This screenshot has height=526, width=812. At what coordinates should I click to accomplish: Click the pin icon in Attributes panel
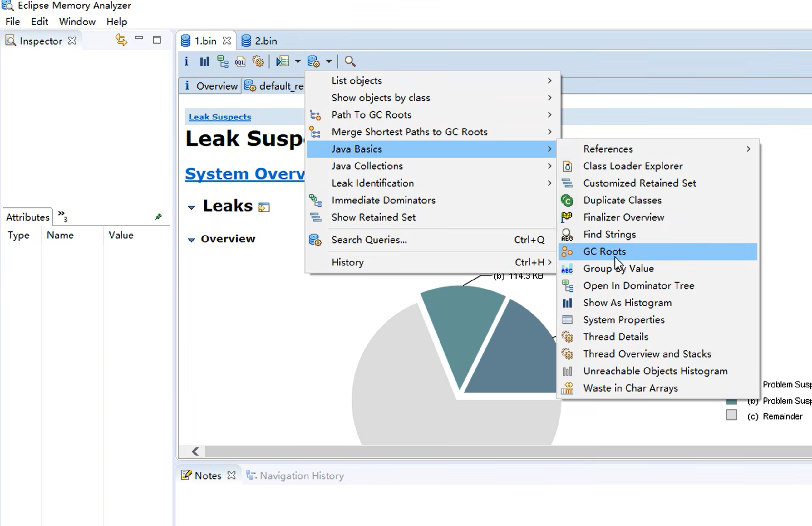158,217
